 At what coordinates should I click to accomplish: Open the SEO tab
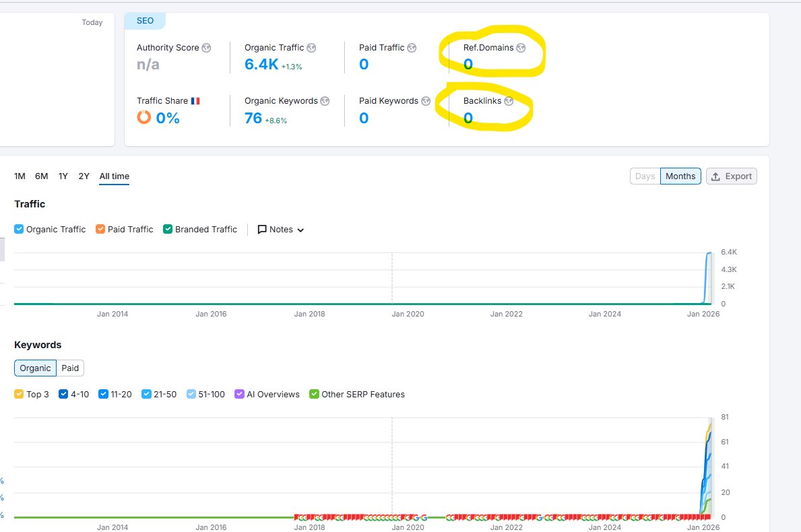[x=145, y=21]
